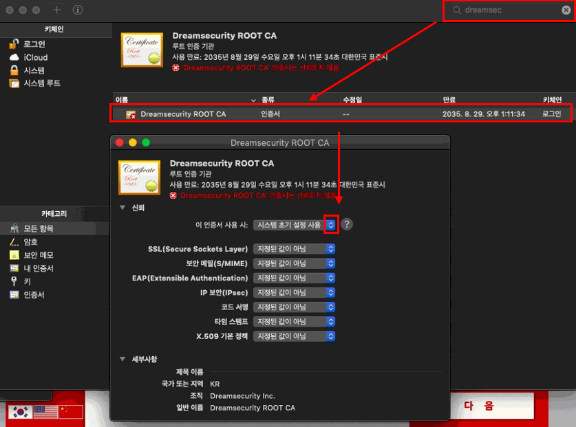Click the plus add-item toolbar icon
The image size is (576, 427).
click(57, 10)
